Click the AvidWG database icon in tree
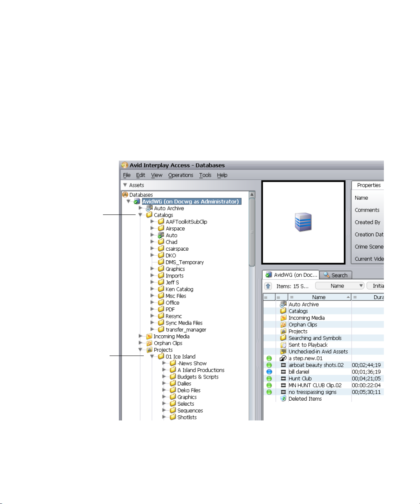Image resolution: width=420 pixels, height=504 pixels. pos(136,202)
